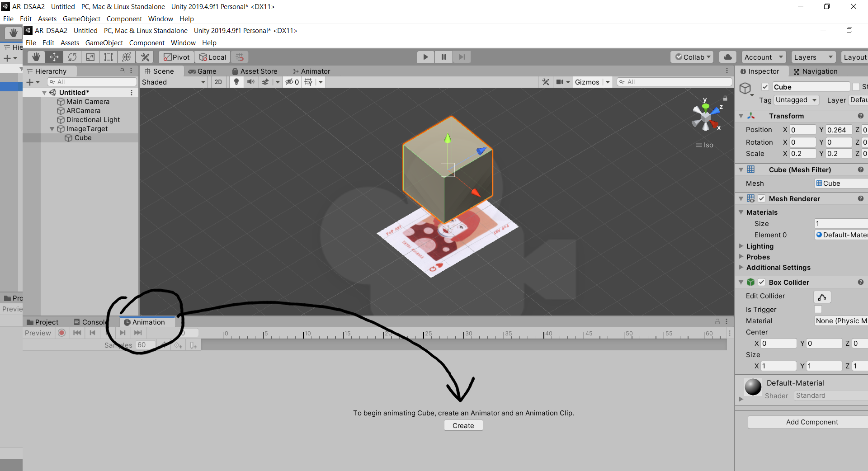Click the Create animation button

click(463, 425)
